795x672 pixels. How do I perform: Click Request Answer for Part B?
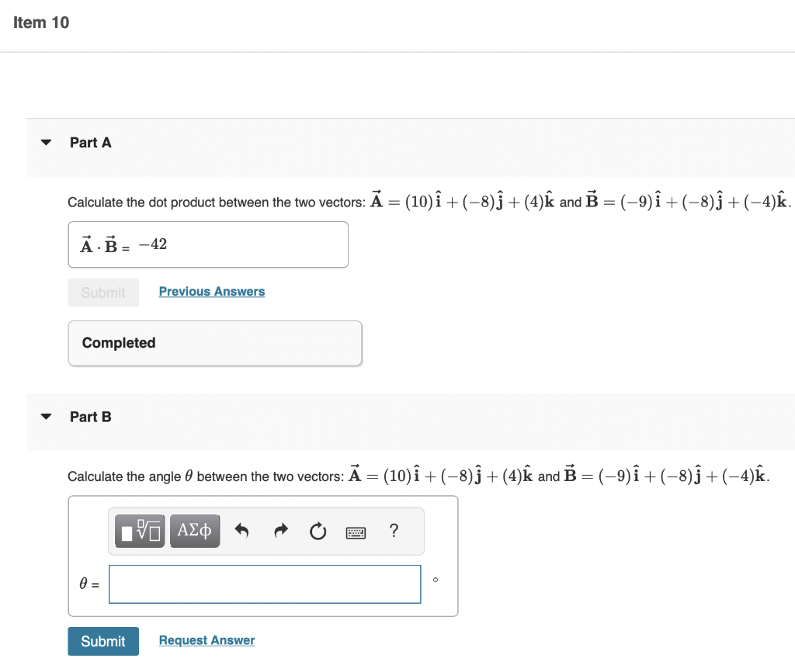[x=206, y=640]
